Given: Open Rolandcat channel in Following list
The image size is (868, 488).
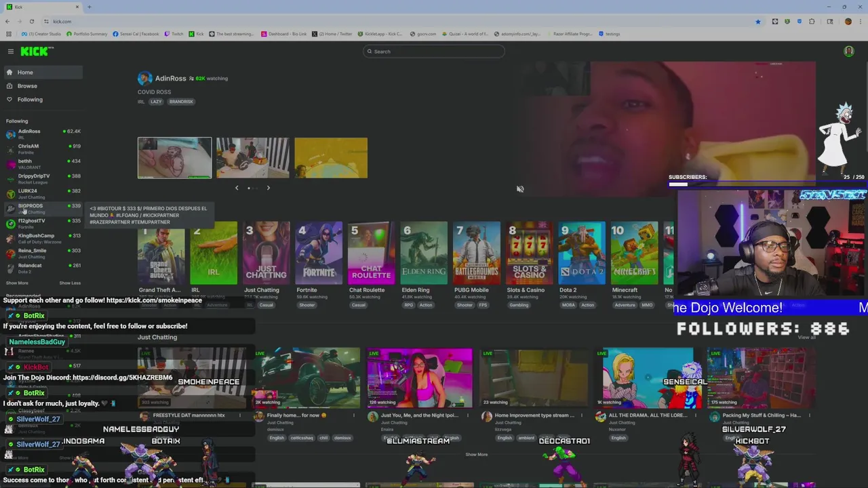Looking at the screenshot, I should 43,268.
